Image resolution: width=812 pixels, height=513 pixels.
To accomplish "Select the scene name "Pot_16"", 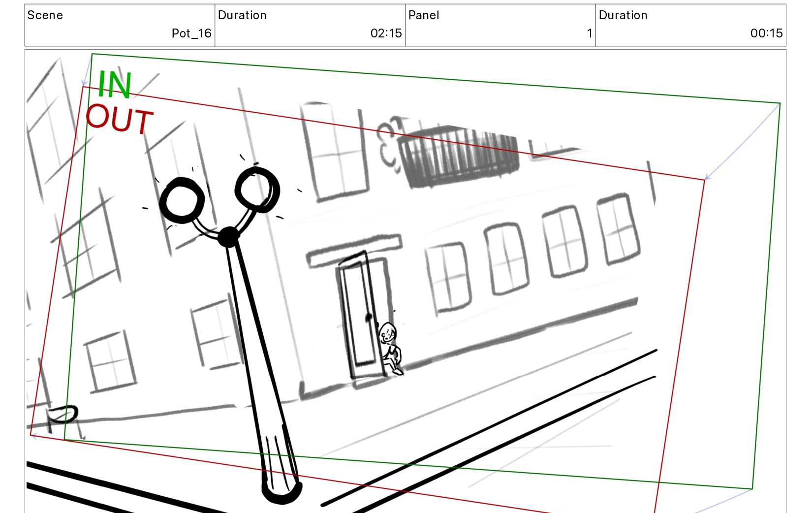I will [191, 33].
